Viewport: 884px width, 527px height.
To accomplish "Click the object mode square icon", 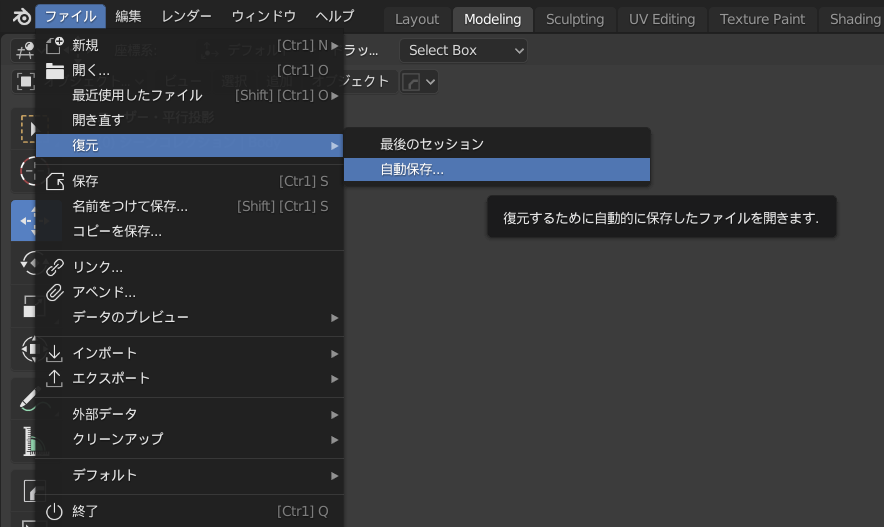I will point(25,82).
